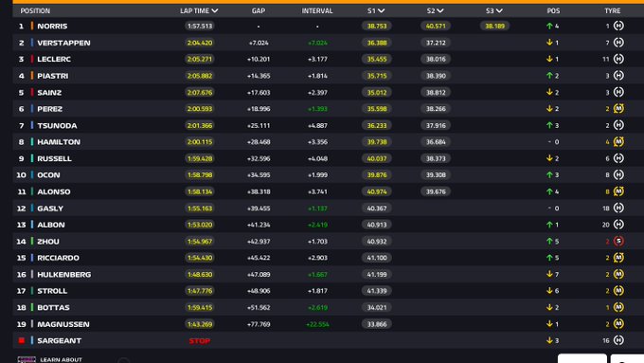
Task: Click Gasly hard tyre icon
Action: click(x=618, y=208)
